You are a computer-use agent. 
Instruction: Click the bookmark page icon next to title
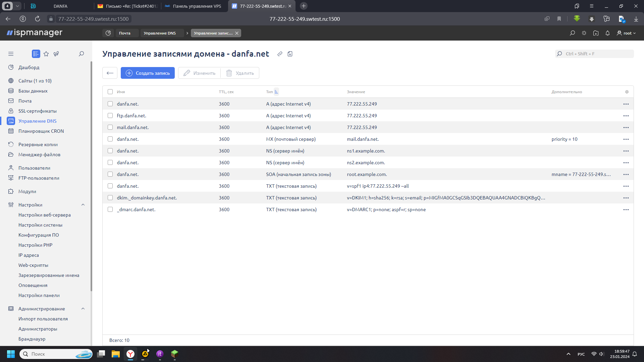[290, 54]
